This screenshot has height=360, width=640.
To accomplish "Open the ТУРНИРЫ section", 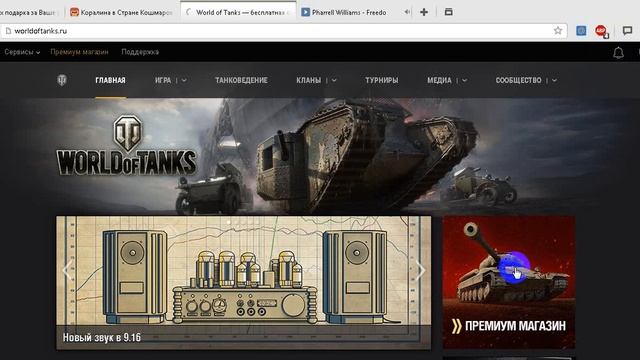I will pos(382,80).
